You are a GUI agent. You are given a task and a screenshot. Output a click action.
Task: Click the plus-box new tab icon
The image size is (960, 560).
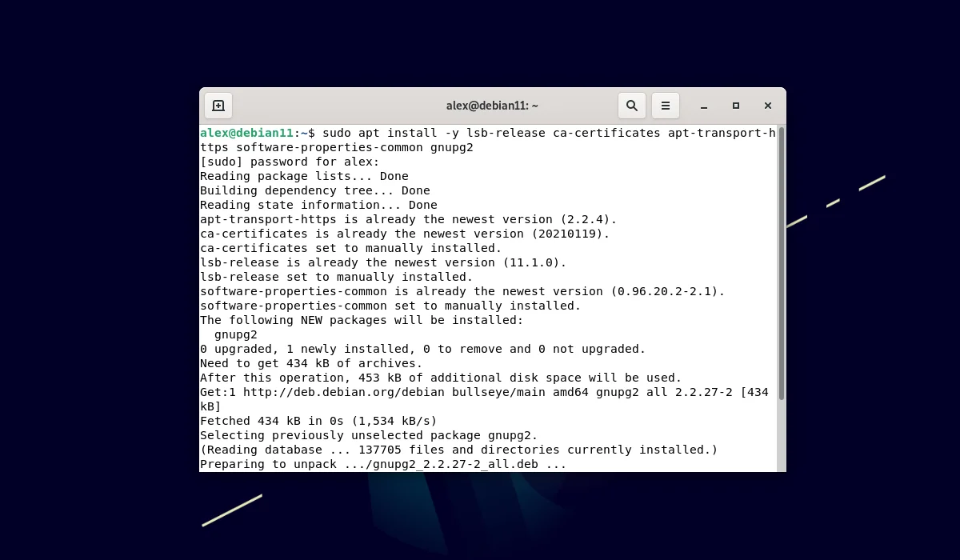(x=218, y=105)
